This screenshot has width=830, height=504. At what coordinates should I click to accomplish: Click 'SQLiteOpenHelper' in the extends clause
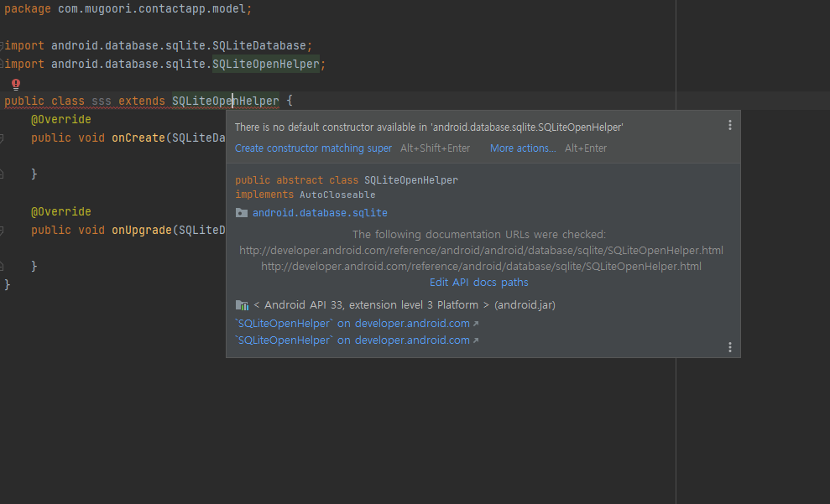pos(226,101)
